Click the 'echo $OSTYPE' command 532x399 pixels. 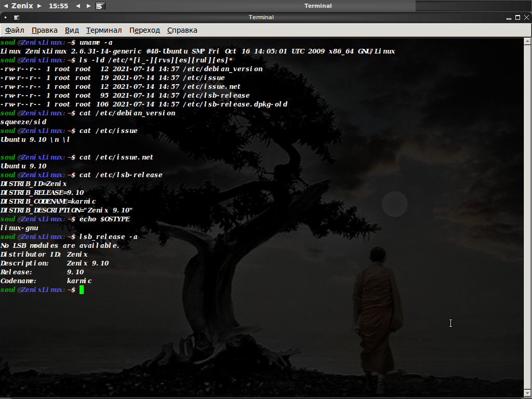tap(104, 219)
